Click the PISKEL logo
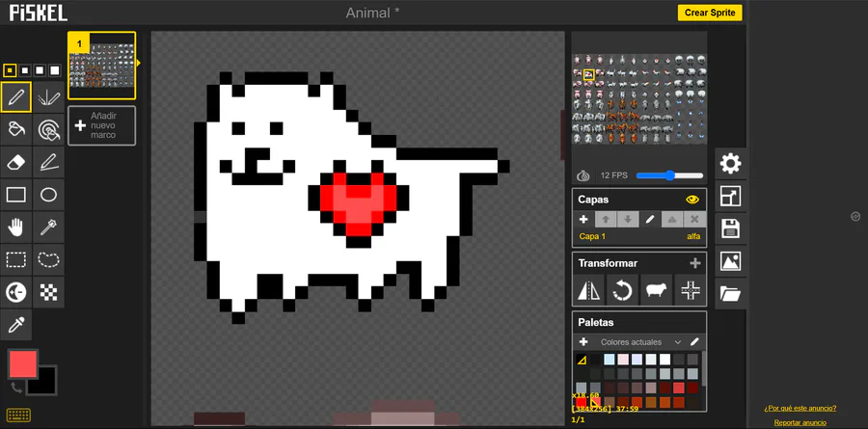The height and width of the screenshot is (429, 868). (x=39, y=13)
